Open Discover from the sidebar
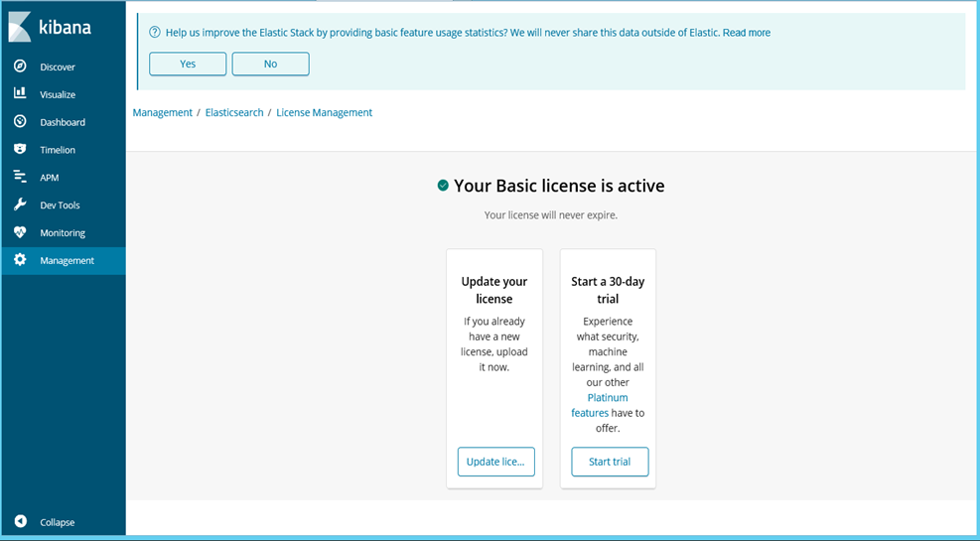 click(x=58, y=67)
